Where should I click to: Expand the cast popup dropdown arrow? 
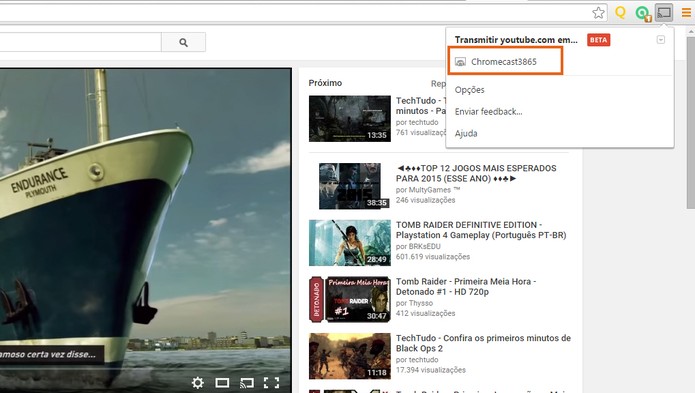click(x=661, y=40)
